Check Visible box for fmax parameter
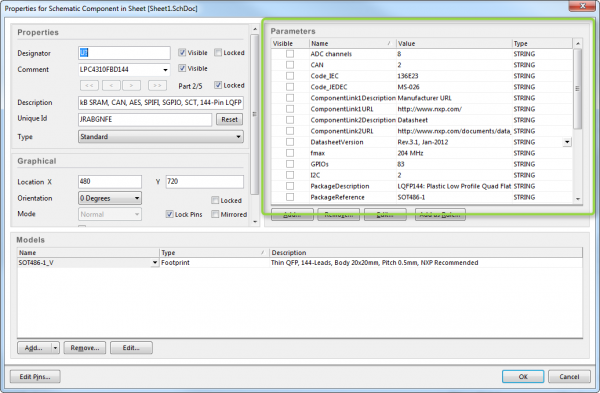The height and width of the screenshot is (393, 600). coord(290,153)
